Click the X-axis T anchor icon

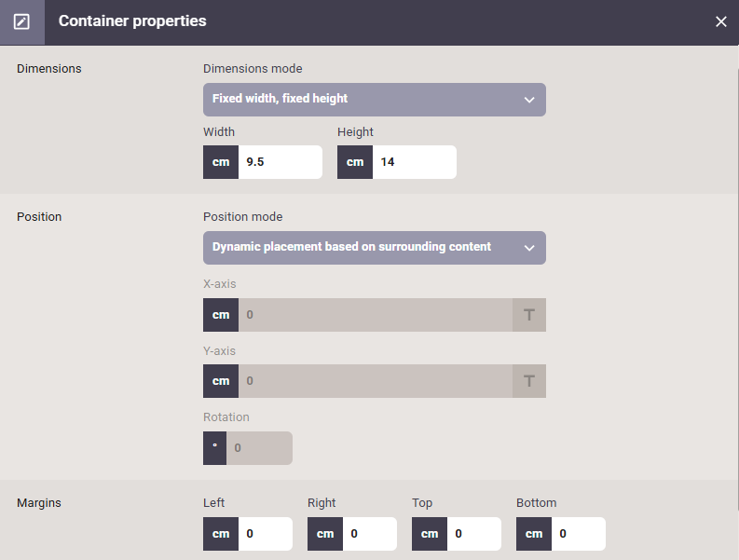pyautogui.click(x=528, y=314)
